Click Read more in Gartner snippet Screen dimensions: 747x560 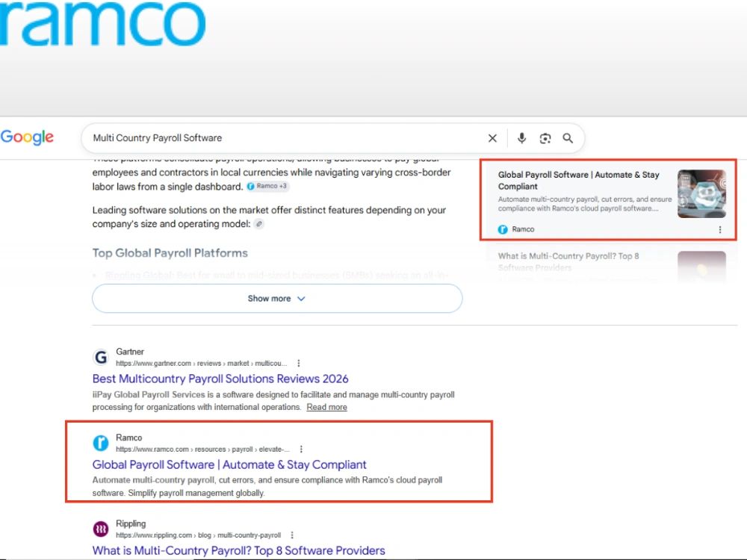pos(326,407)
